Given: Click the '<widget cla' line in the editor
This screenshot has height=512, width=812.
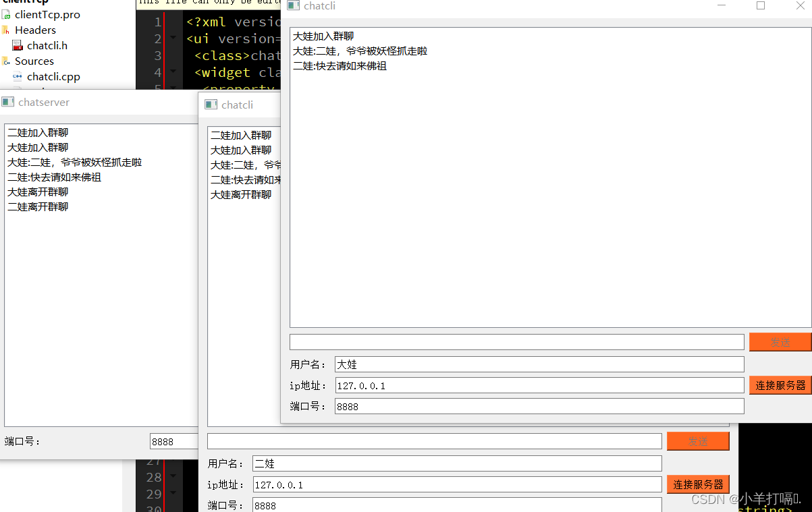Looking at the screenshot, I should click(x=238, y=72).
